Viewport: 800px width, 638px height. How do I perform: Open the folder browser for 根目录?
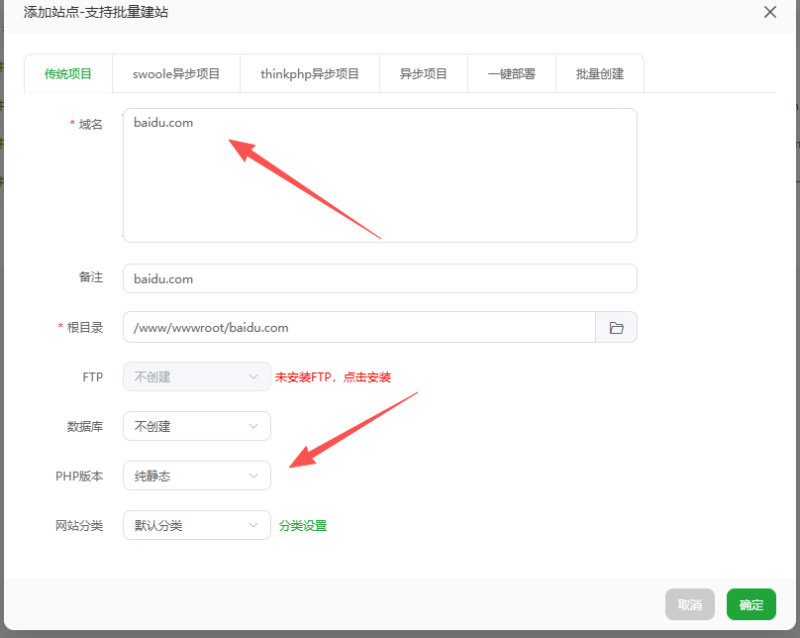pos(618,327)
